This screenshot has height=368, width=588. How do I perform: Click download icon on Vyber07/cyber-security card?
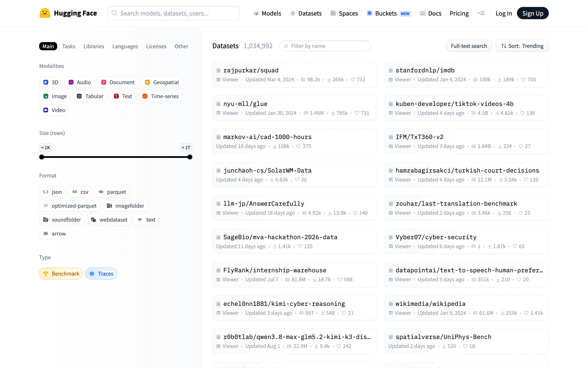(490, 246)
